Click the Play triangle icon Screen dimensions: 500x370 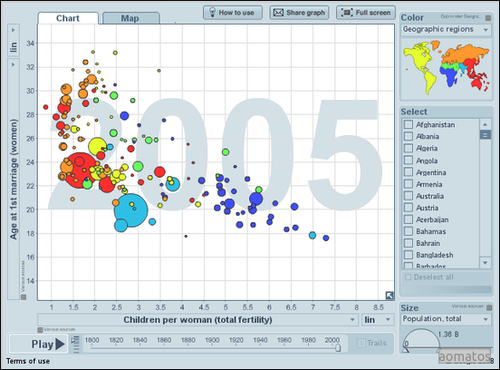(60, 344)
